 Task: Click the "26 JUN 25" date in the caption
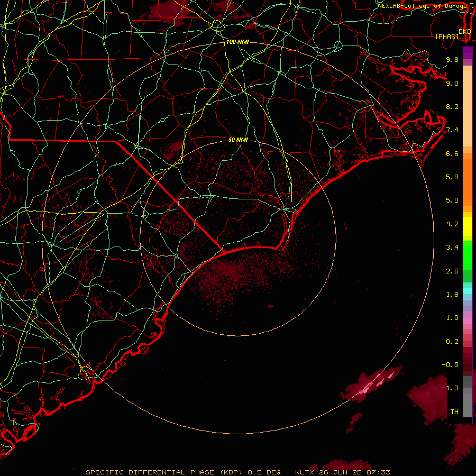[341, 472]
